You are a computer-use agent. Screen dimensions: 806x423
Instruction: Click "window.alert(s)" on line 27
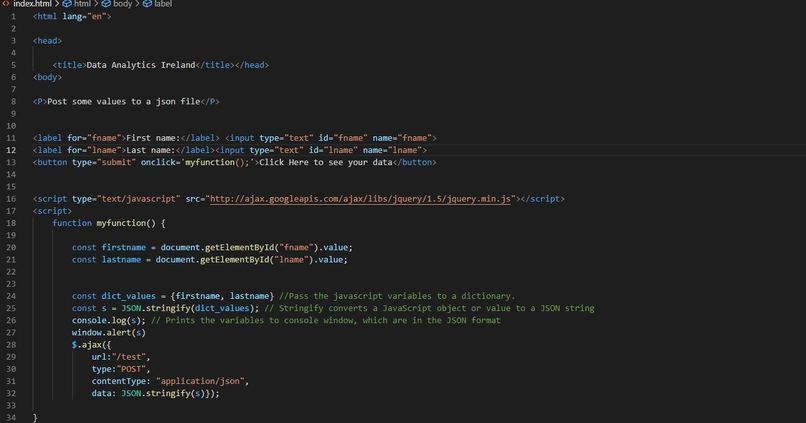point(108,332)
